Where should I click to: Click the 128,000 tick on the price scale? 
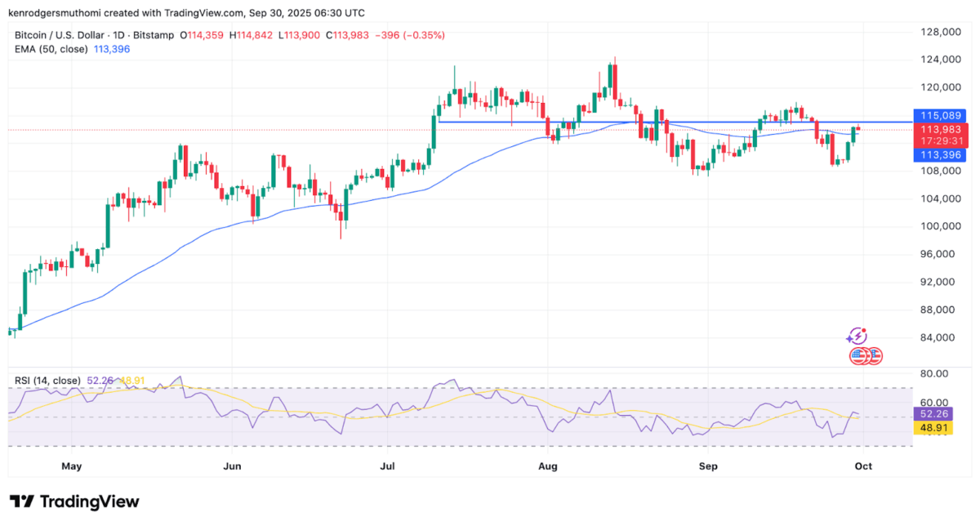[x=938, y=32]
